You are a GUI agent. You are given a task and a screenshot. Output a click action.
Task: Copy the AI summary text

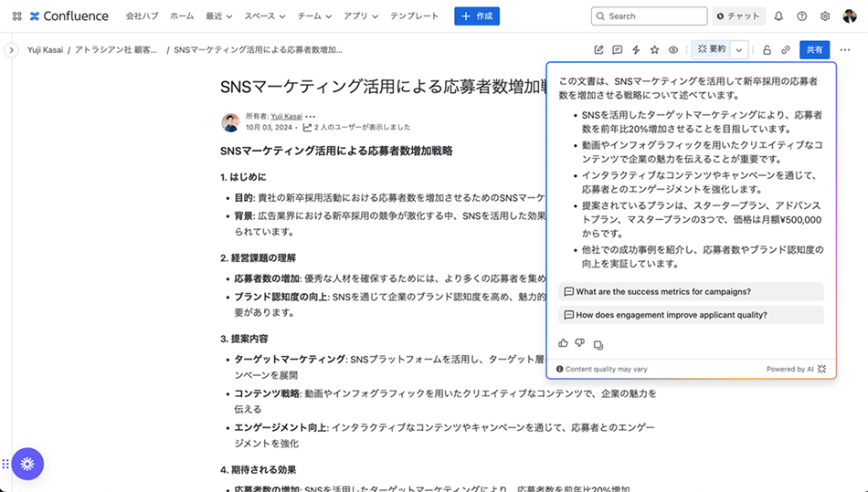[598, 344]
